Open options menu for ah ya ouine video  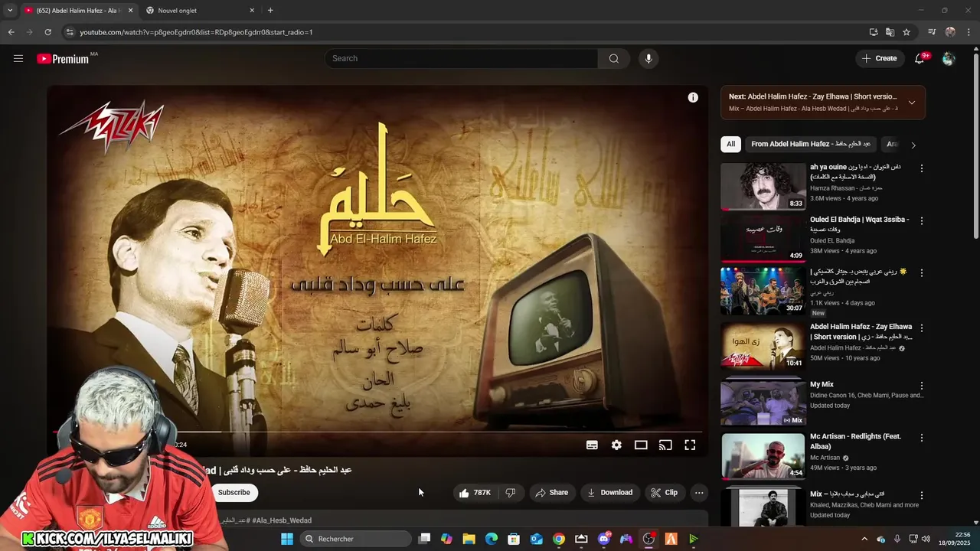click(922, 168)
